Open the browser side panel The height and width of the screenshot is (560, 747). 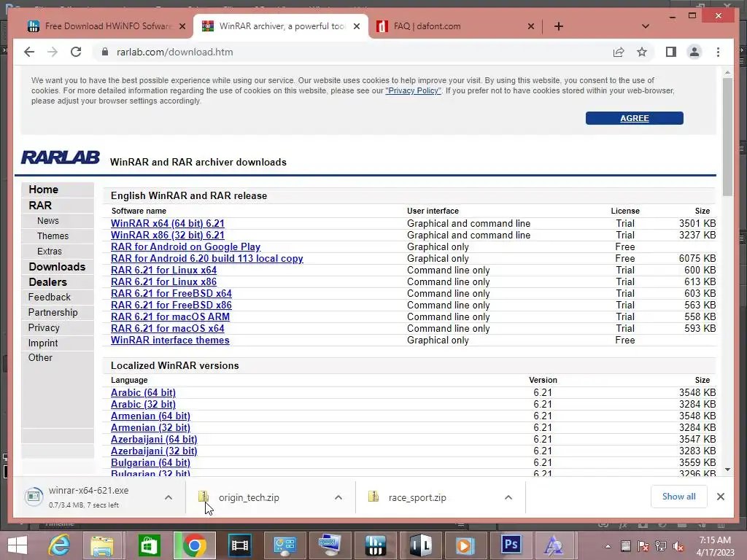671,52
